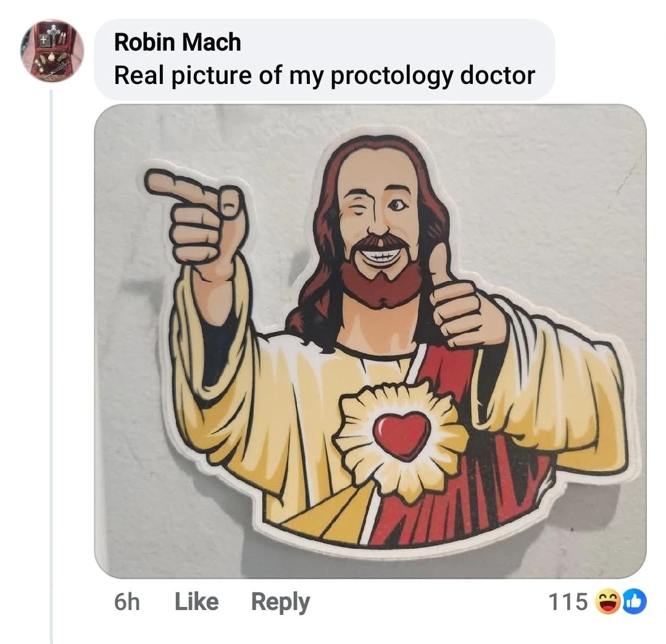This screenshot has width=666, height=644.
Task: Like Robin Mach's comment
Action: (x=196, y=601)
